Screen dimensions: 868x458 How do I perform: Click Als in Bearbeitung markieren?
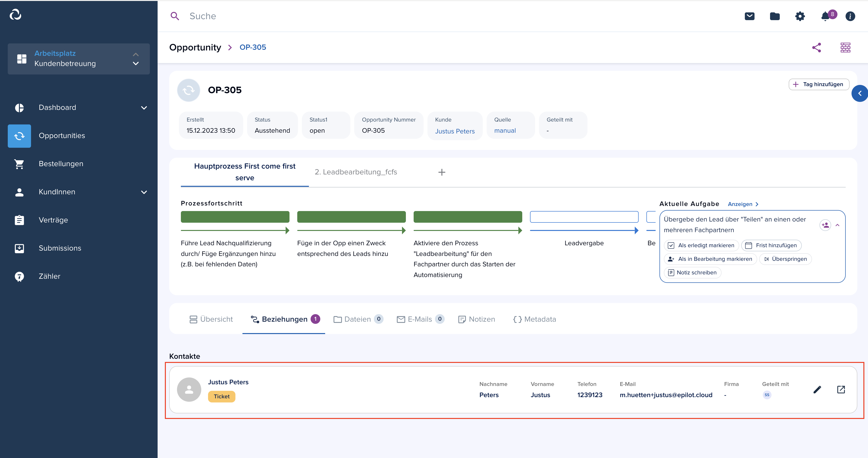710,259
